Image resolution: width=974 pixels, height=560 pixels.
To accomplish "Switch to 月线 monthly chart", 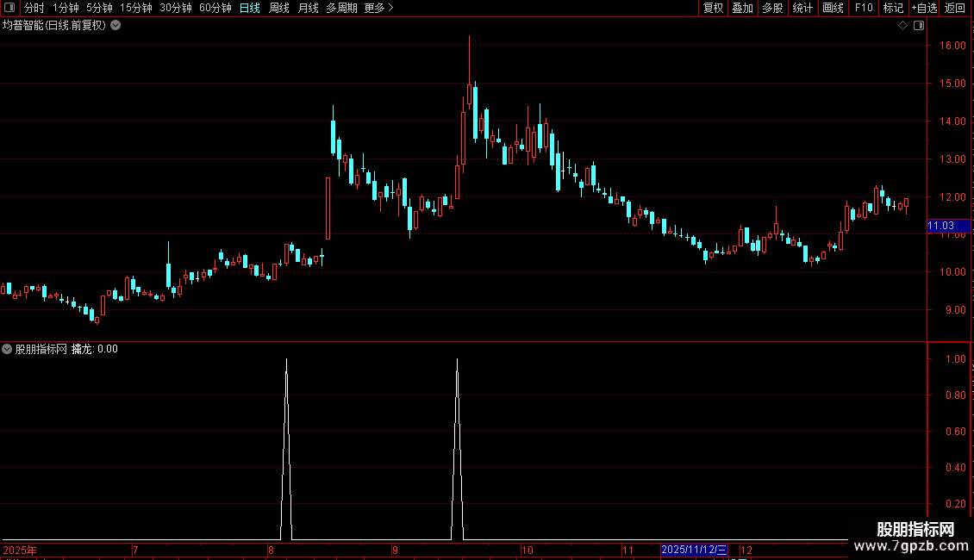I will click(x=308, y=8).
